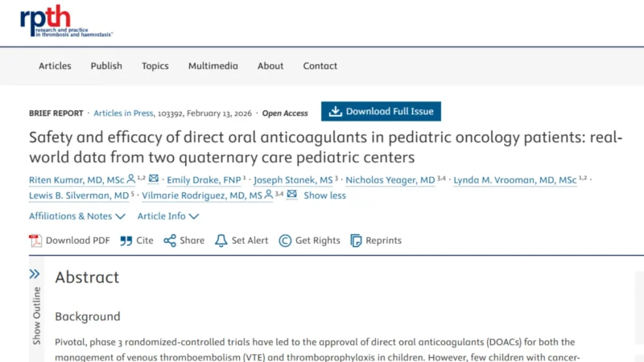Open the About menu
Image resolution: width=644 pixels, height=362 pixels.
270,66
